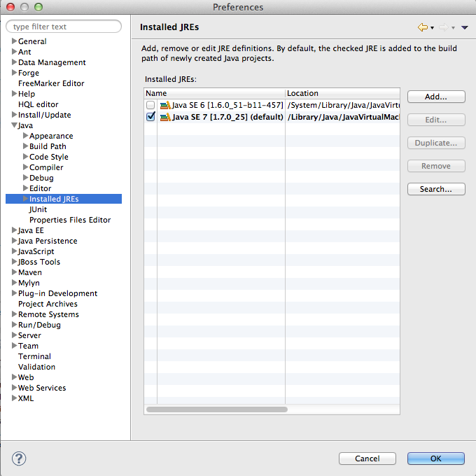
Task: Click the Remove button
Action: pos(436,166)
